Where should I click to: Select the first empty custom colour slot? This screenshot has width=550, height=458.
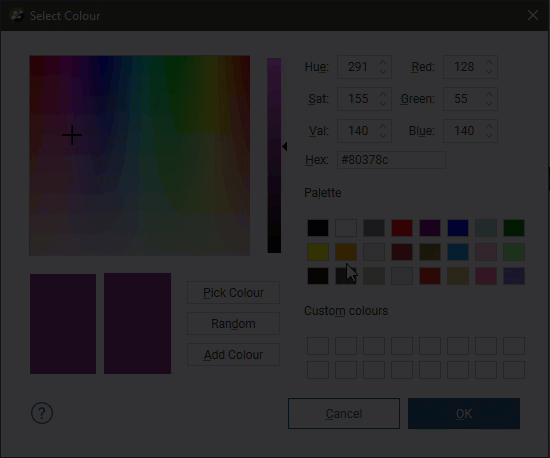[318, 346]
